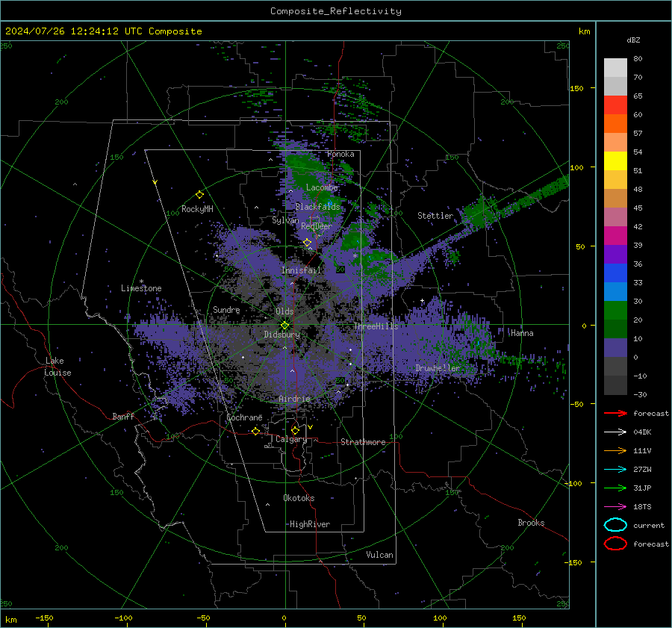This screenshot has height=628, width=672.
Task: Click the -150 tick on the x-axis
Action: click(44, 618)
